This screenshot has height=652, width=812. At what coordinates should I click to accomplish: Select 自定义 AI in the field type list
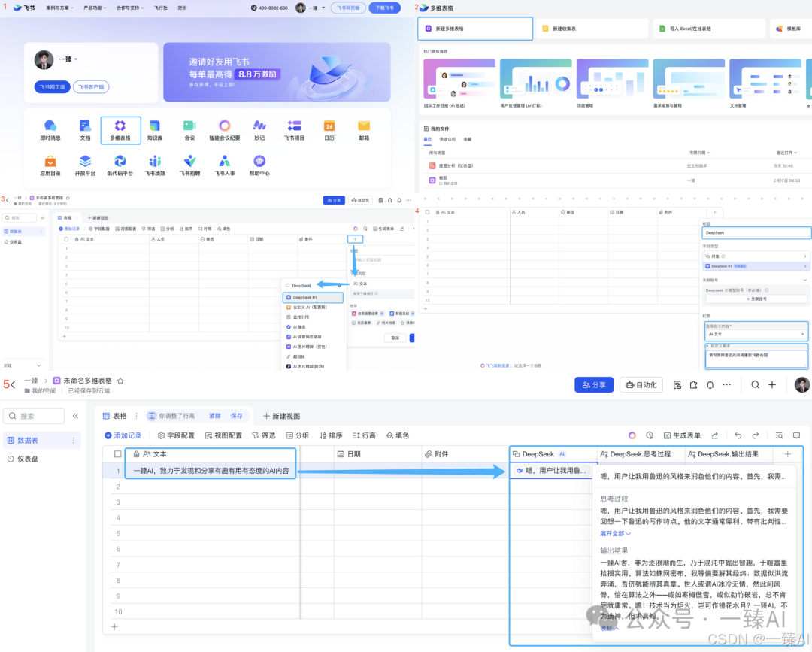(x=313, y=307)
